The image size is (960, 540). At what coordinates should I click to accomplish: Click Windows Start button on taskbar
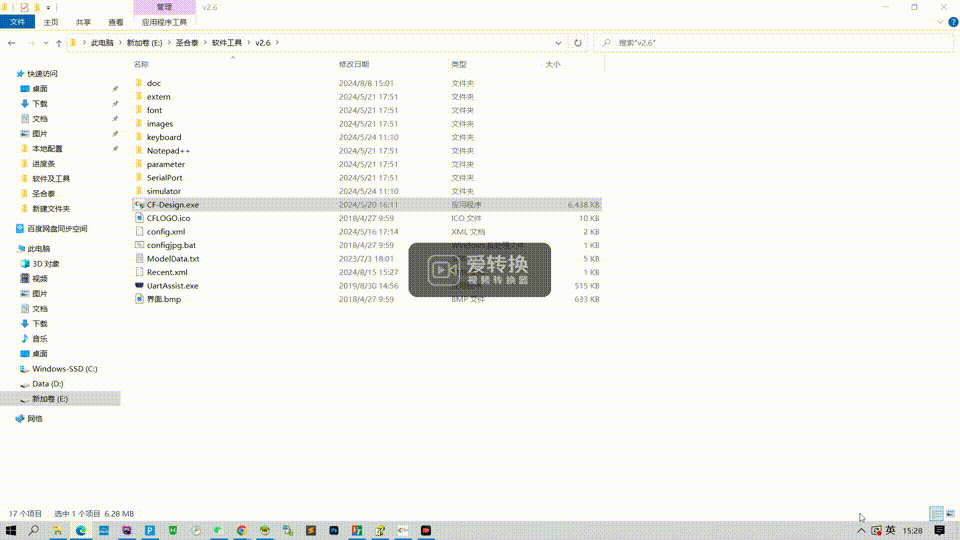pos(12,530)
